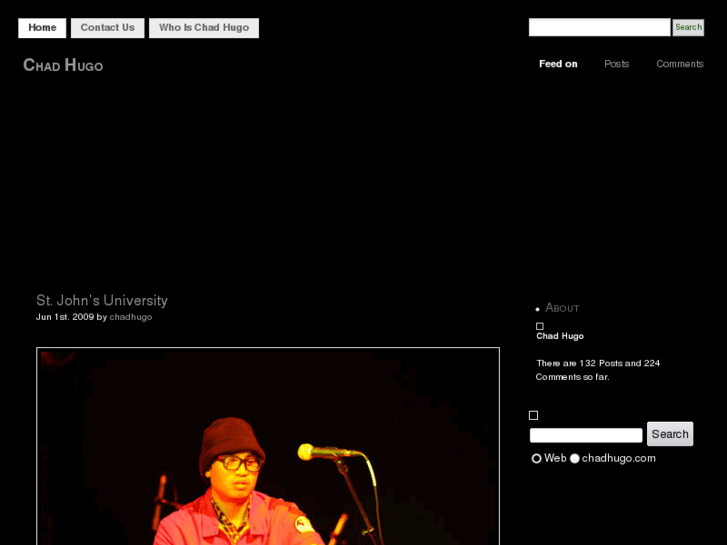Visit the chadhugo author link
The height and width of the screenshot is (545, 727).
coord(131,317)
